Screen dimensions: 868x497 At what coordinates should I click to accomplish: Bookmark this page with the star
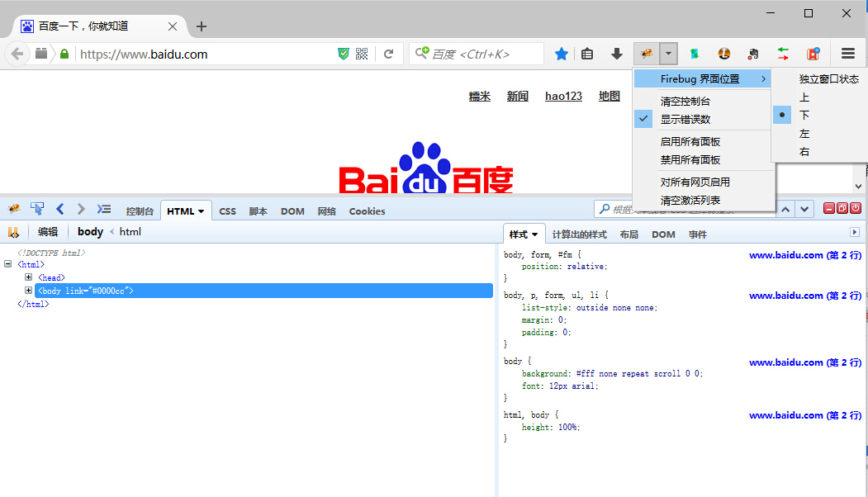pyautogui.click(x=561, y=53)
